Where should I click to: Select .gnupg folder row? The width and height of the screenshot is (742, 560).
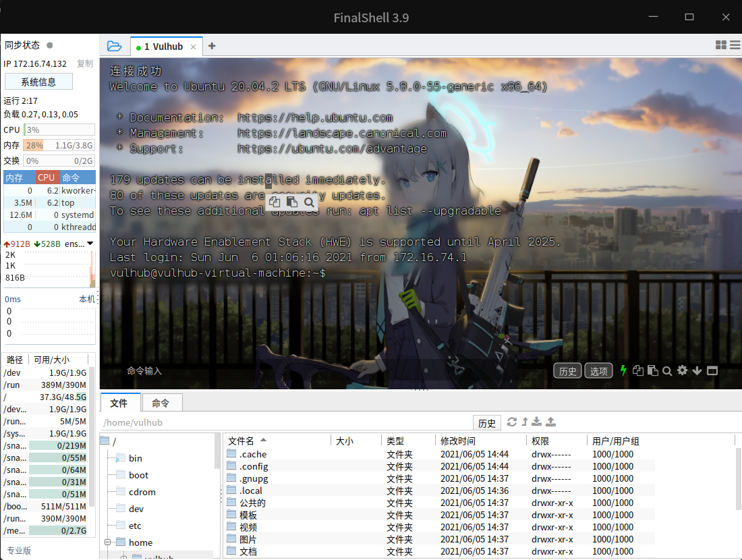click(x=440, y=478)
